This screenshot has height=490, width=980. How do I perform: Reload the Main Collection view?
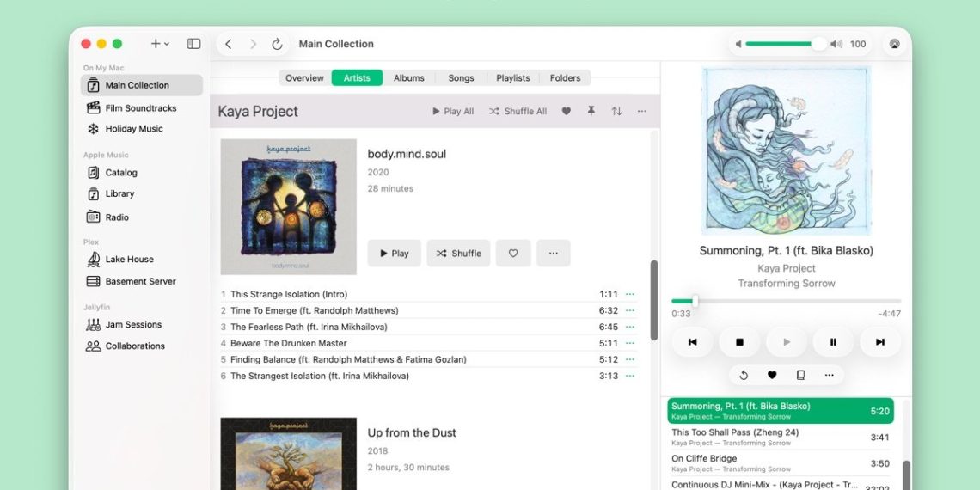(x=277, y=44)
